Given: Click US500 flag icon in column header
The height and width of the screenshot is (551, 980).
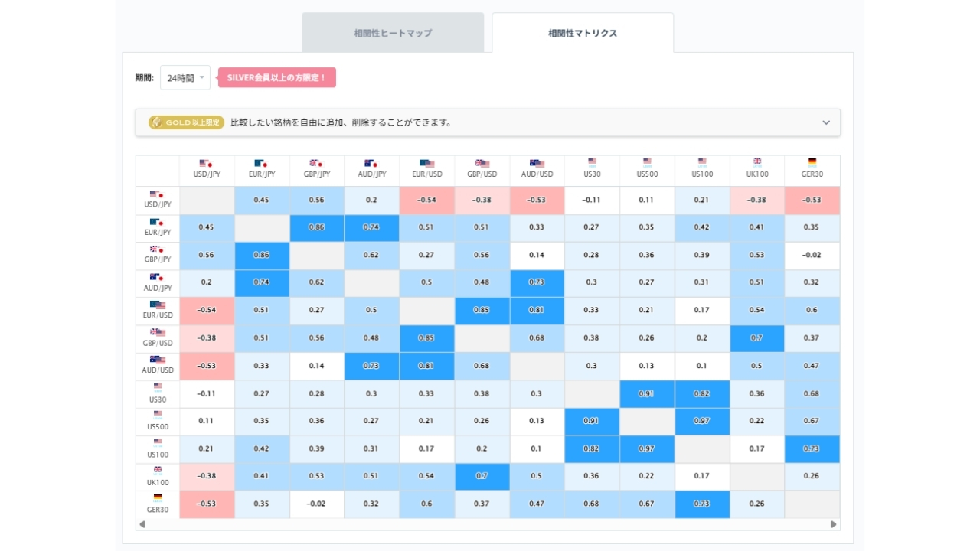Looking at the screenshot, I should 647,162.
